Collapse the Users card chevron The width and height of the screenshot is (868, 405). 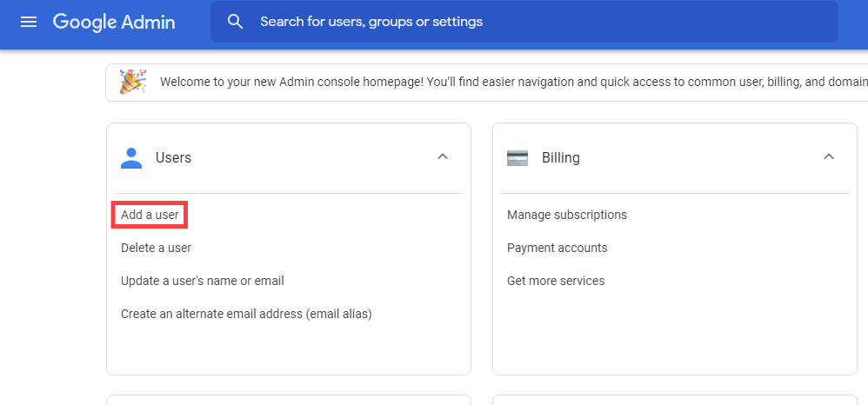click(x=443, y=156)
